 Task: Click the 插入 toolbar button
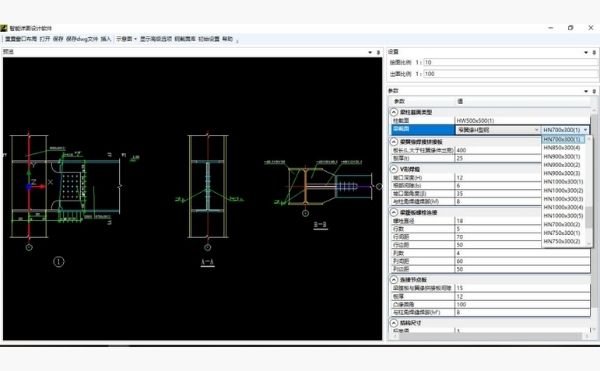click(x=106, y=39)
